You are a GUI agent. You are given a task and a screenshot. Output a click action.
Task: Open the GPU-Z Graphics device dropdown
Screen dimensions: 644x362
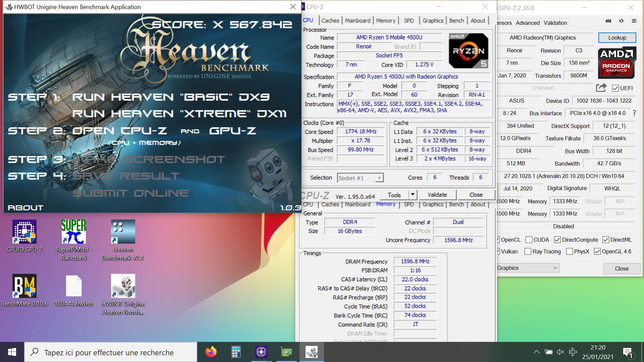[528, 268]
